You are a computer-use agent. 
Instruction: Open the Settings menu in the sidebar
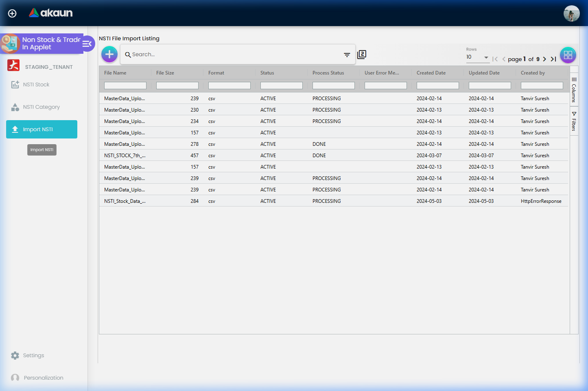point(33,355)
